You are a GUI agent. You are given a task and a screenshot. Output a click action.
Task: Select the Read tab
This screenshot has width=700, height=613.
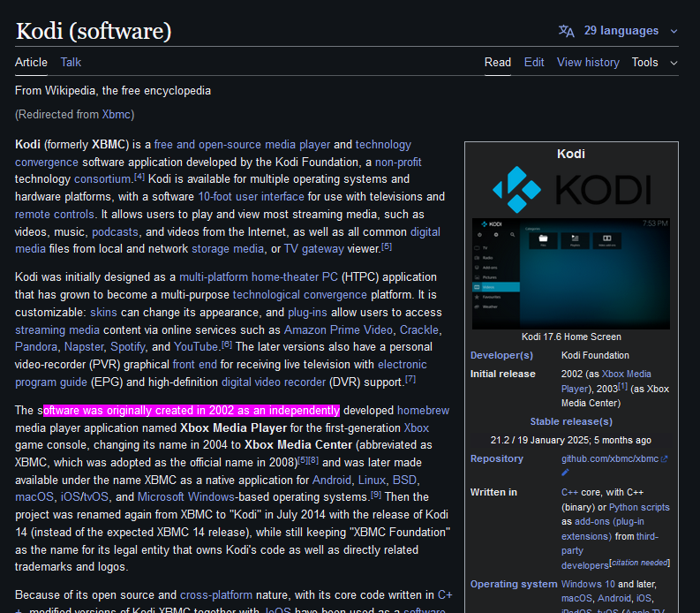coord(498,63)
